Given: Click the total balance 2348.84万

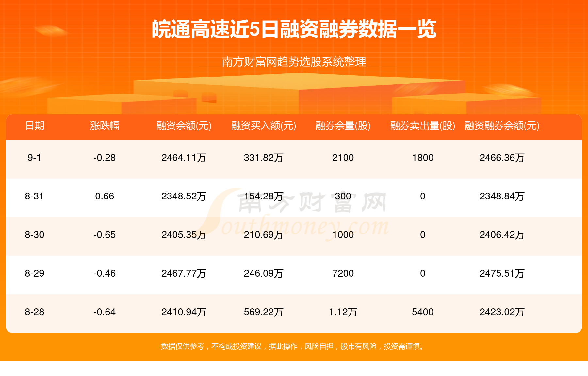Looking at the screenshot, I should 502,196.
